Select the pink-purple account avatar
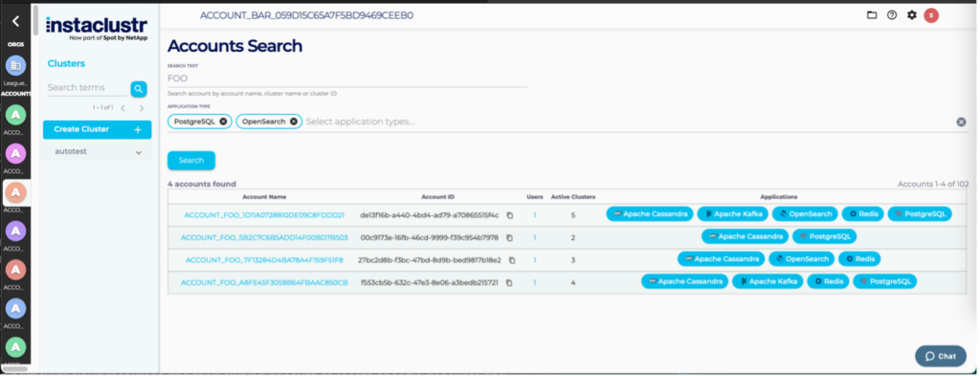Viewport: 980px width, 376px height. coord(15,153)
